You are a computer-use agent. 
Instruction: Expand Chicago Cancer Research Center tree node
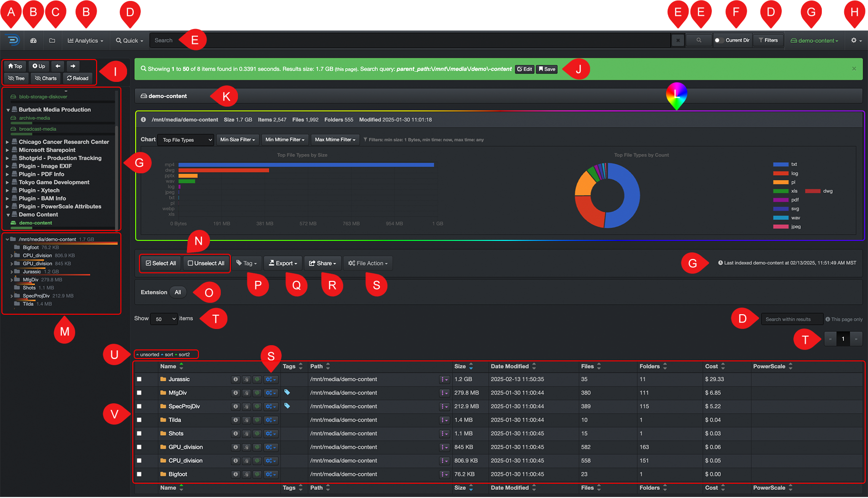8,142
